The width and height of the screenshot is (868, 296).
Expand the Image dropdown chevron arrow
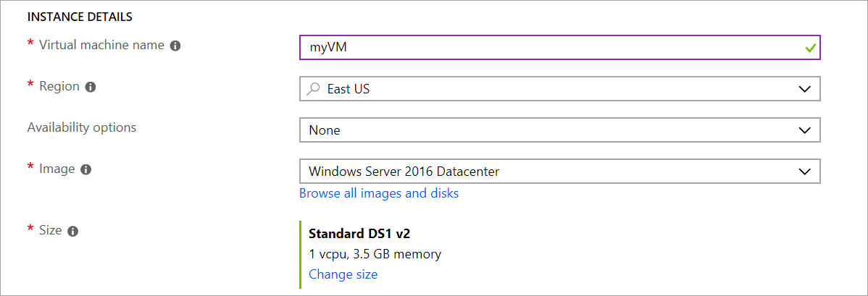805,172
